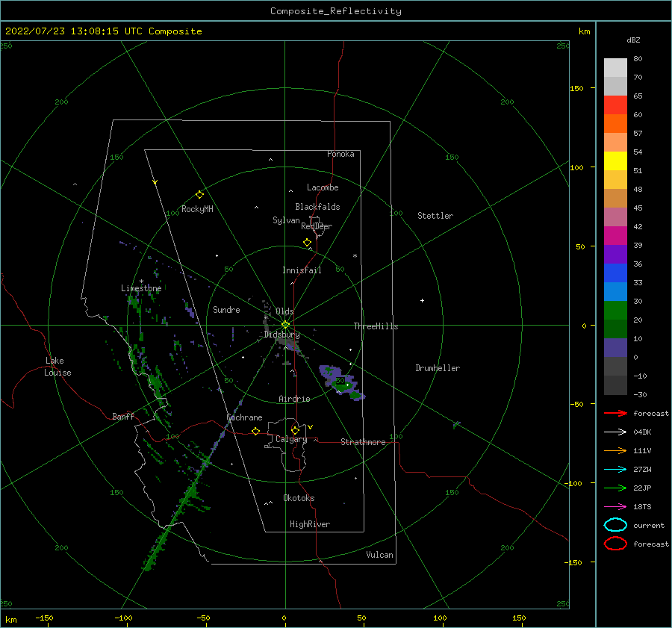Pick the red 60-65 dBZ swatch
The height and width of the screenshot is (628, 672).
tap(615, 105)
